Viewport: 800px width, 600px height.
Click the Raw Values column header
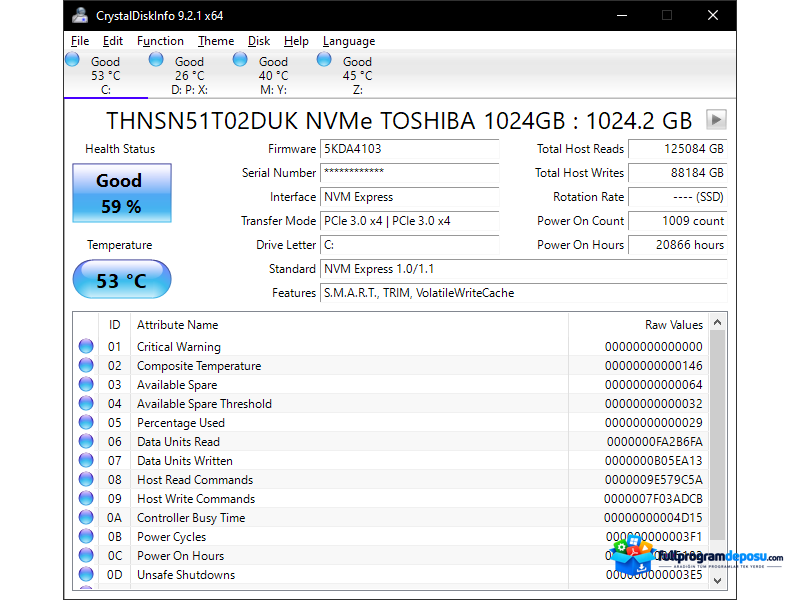638,324
